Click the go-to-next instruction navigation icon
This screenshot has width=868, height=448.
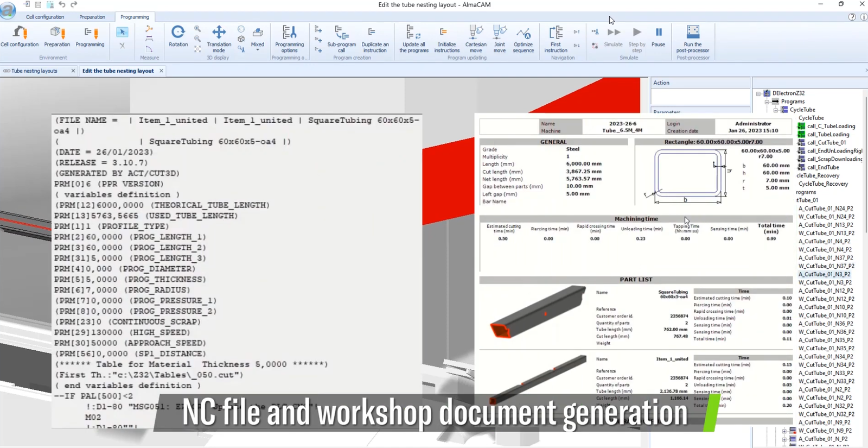(576, 46)
